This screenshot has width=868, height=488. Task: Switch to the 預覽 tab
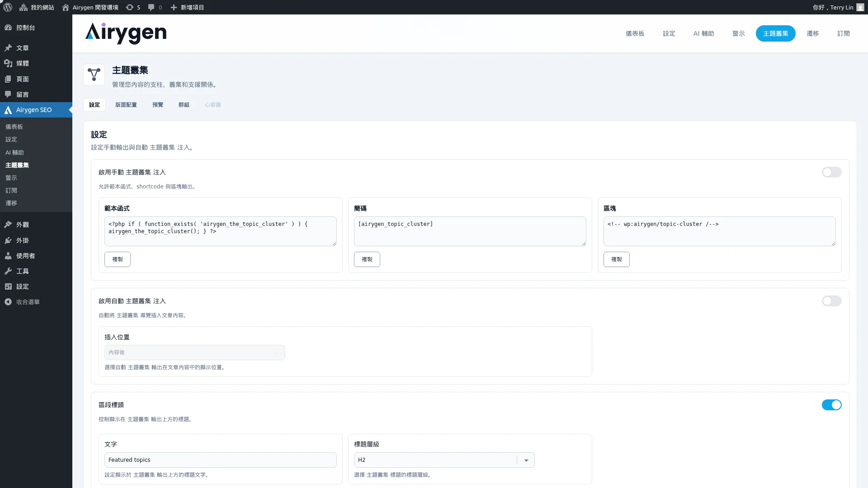[157, 104]
